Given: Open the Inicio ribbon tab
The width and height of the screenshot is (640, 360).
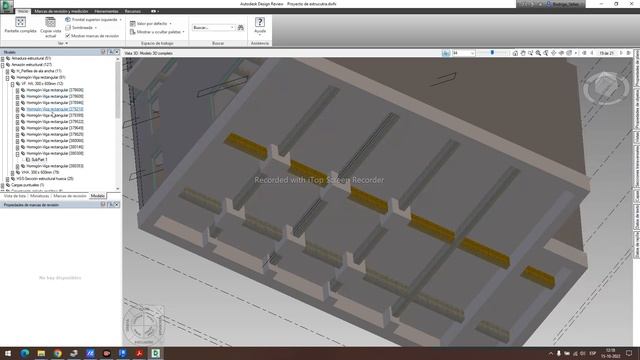Looking at the screenshot, I should pyautogui.click(x=22, y=11).
